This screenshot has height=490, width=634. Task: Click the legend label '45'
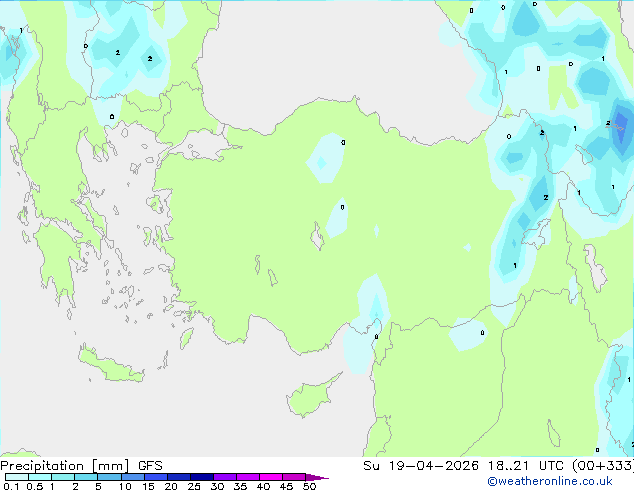(x=287, y=486)
